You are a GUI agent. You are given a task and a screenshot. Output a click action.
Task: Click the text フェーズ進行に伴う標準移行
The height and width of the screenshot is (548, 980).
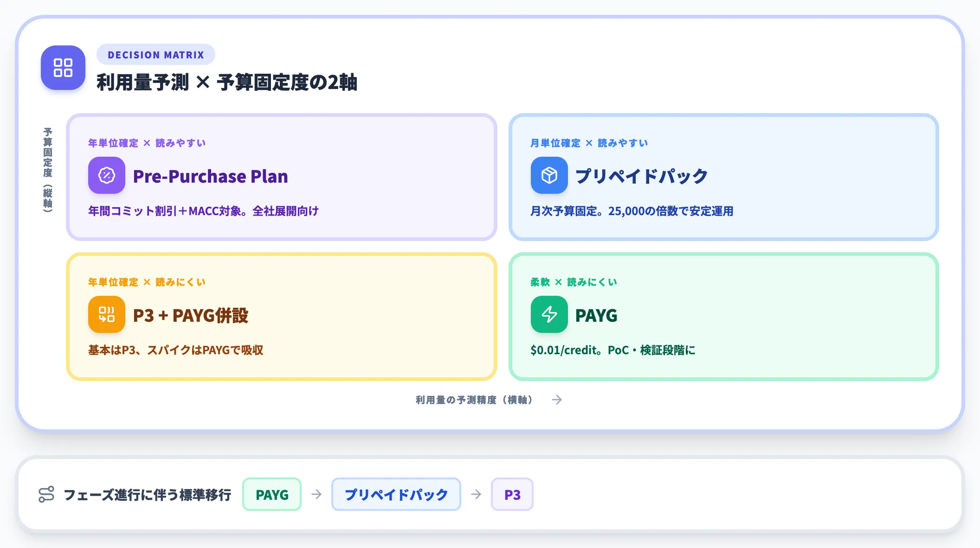click(x=148, y=495)
